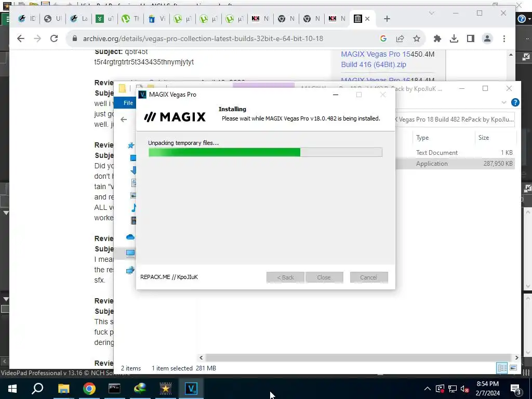Click Explorer help question mark icon
This screenshot has width=532, height=399.
click(515, 102)
